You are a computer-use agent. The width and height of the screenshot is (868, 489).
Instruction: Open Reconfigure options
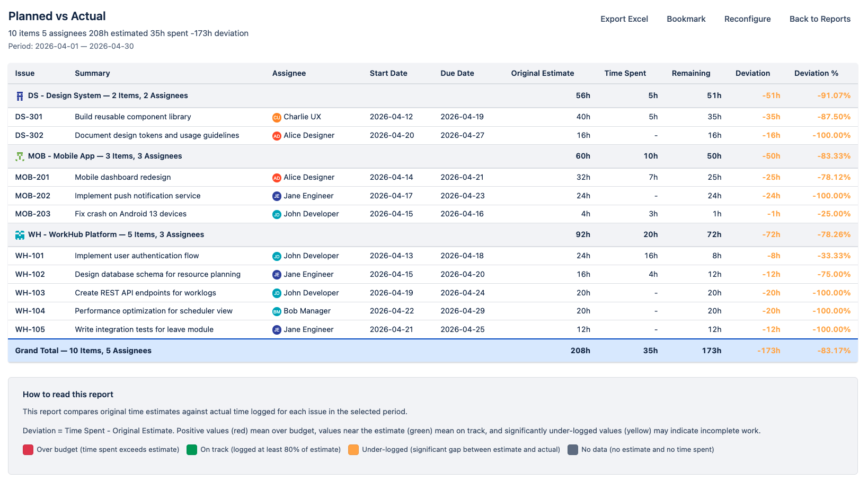coord(747,19)
